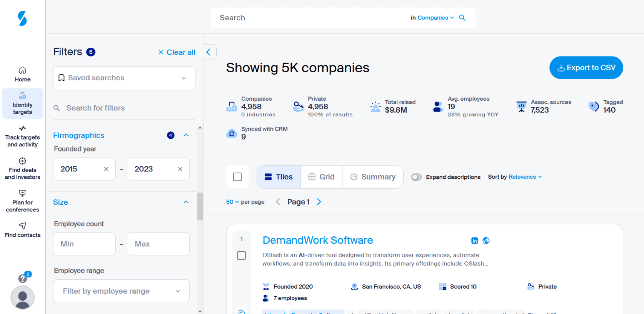Image resolution: width=644 pixels, height=314 pixels.
Task: Click the Scored 10 label
Action: coord(463,287)
